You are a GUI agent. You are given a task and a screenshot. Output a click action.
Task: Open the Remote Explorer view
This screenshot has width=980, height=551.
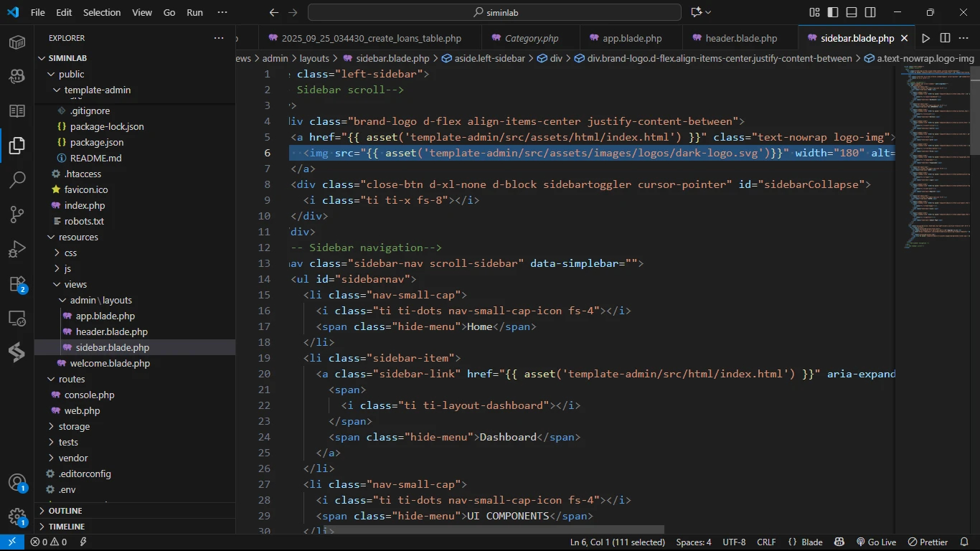pos(17,319)
